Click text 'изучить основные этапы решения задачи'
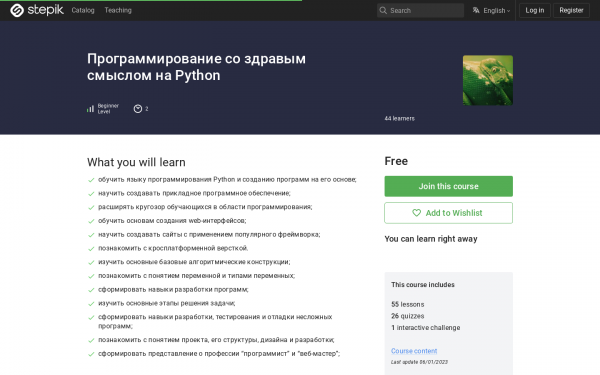Image resolution: width=600 pixels, height=375 pixels. (x=166, y=303)
